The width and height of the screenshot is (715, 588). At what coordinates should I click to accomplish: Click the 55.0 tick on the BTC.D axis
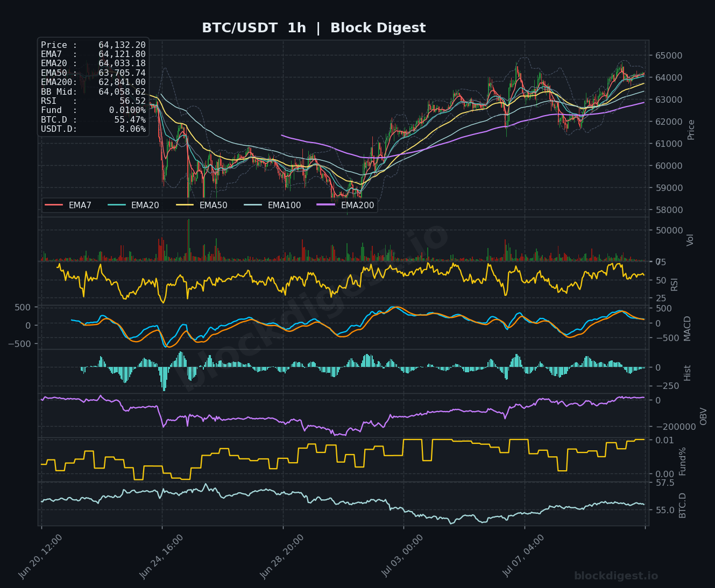(x=664, y=510)
